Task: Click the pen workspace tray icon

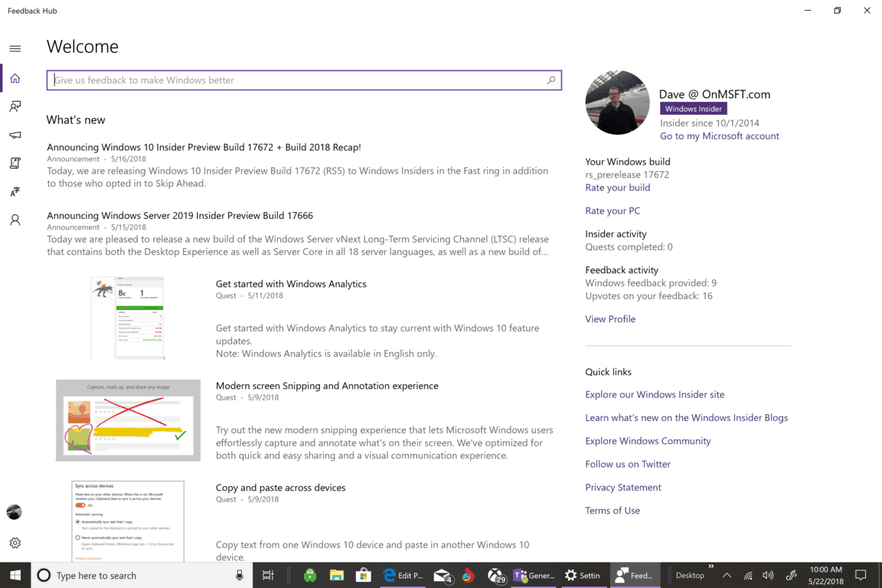Action: tap(792, 575)
